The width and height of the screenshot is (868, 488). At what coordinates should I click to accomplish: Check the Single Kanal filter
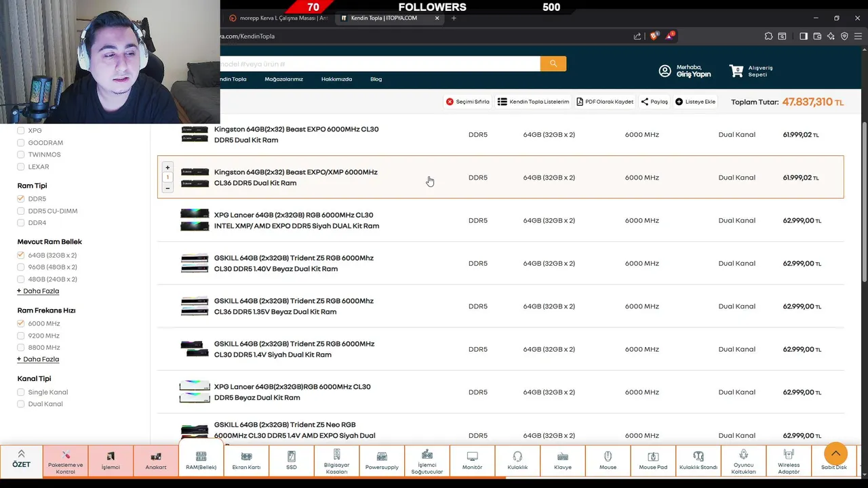[x=21, y=392]
